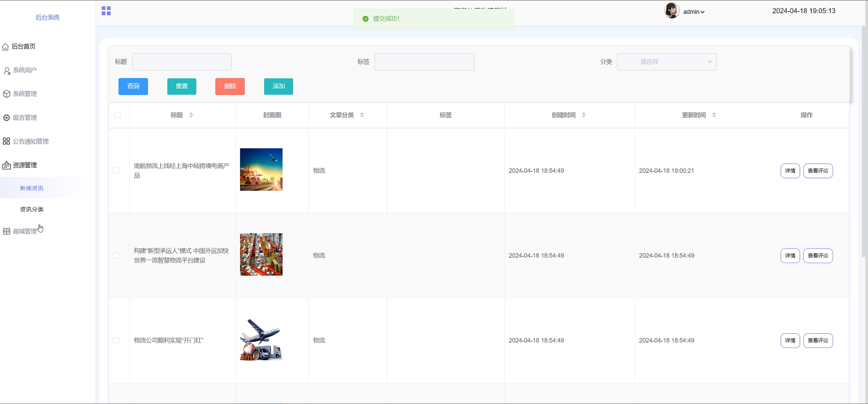Click the blue 查询 button

coord(133,86)
